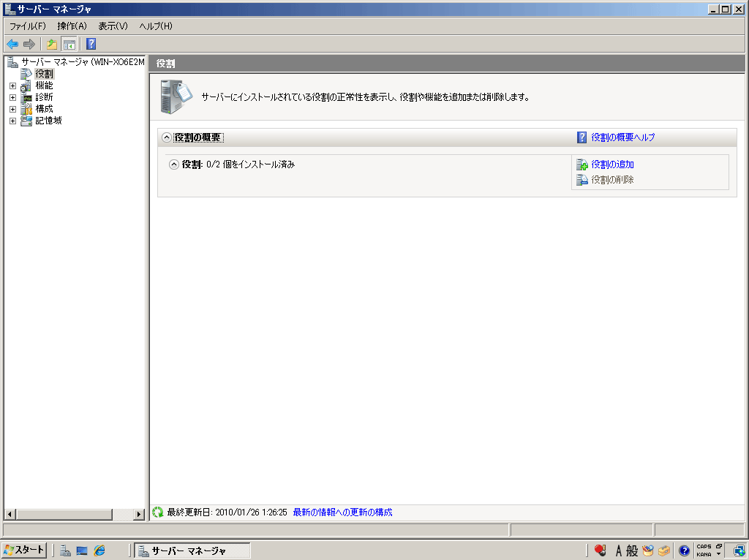Click the red tray icon left of the language bar
Image resolution: width=749 pixels, height=560 pixels.
(x=601, y=550)
